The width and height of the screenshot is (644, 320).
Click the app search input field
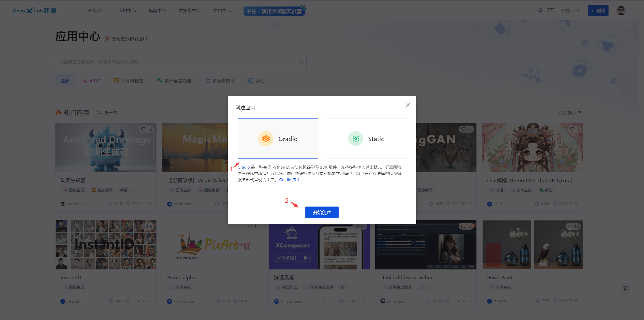pos(176,62)
